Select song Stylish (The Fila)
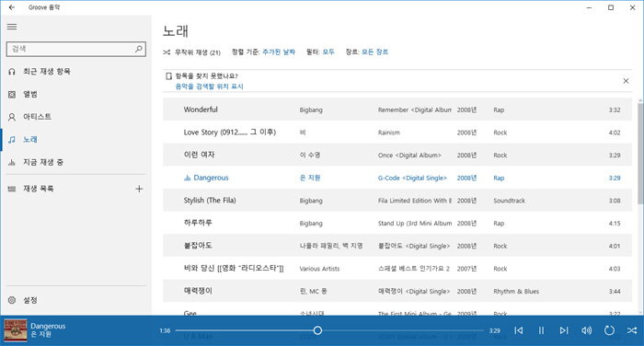Image resolution: width=644 pixels, height=346 pixels. pyautogui.click(x=397, y=200)
